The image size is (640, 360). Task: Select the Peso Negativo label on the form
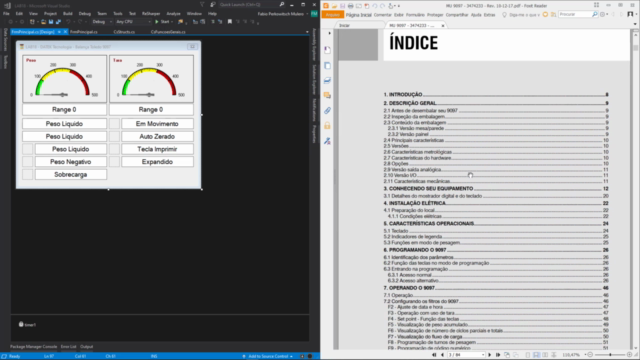[71, 162]
